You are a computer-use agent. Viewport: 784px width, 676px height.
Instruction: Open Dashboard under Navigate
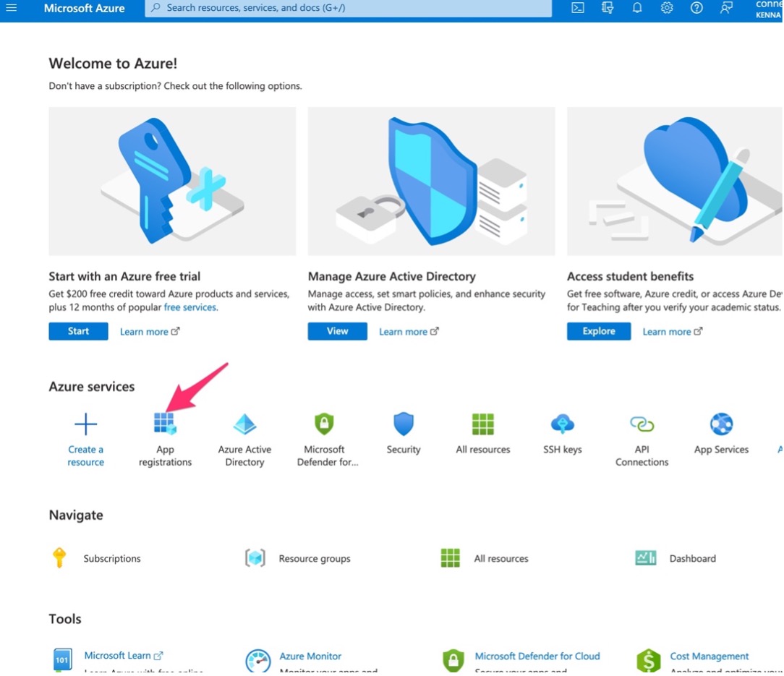(x=692, y=558)
